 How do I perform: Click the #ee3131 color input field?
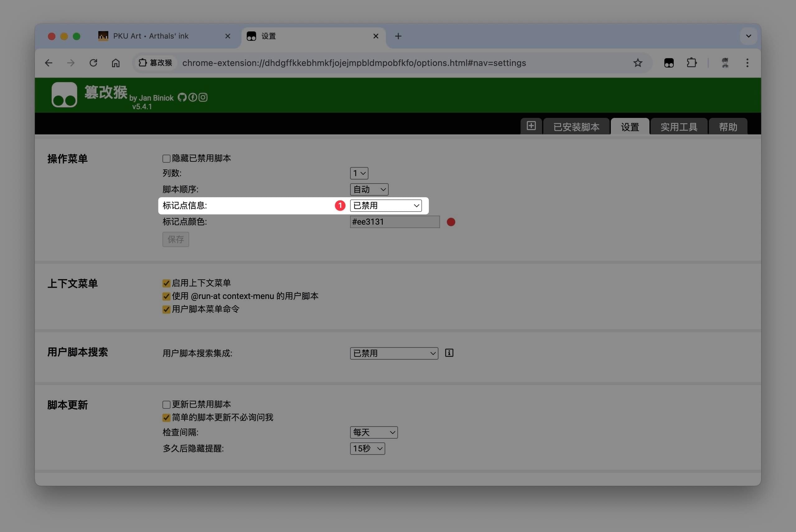(395, 222)
